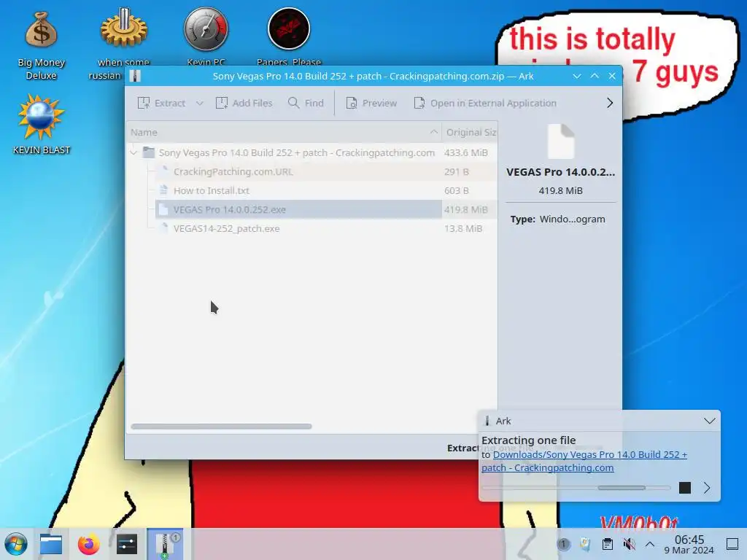The height and width of the screenshot is (560, 747).
Task: Open the Extract dropdown arrow
Action: point(200,103)
